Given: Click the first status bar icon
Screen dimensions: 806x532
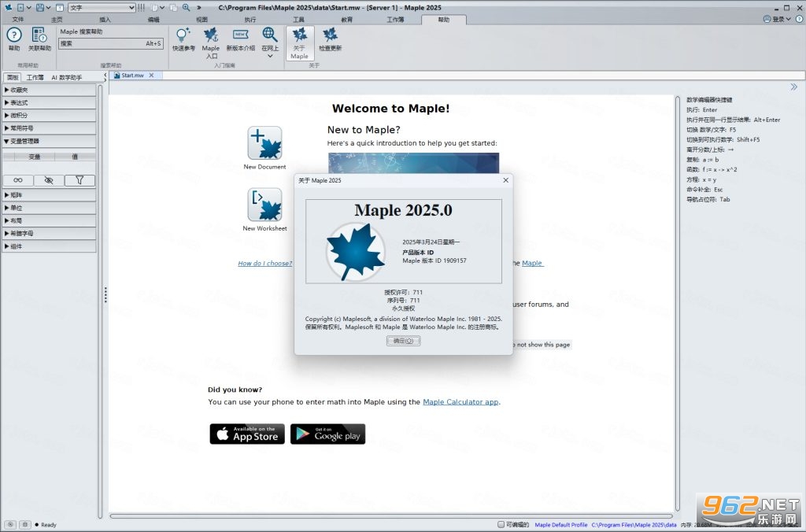Looking at the screenshot, I should point(10,524).
